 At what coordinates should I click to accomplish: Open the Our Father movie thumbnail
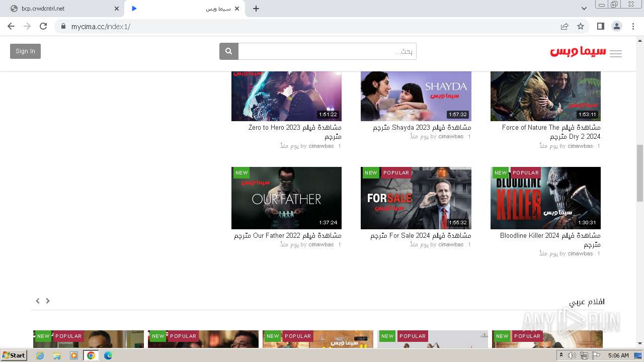click(x=286, y=198)
